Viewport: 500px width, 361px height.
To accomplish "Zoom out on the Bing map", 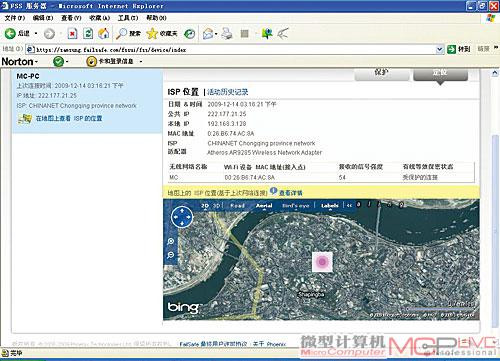I will [x=171, y=255].
